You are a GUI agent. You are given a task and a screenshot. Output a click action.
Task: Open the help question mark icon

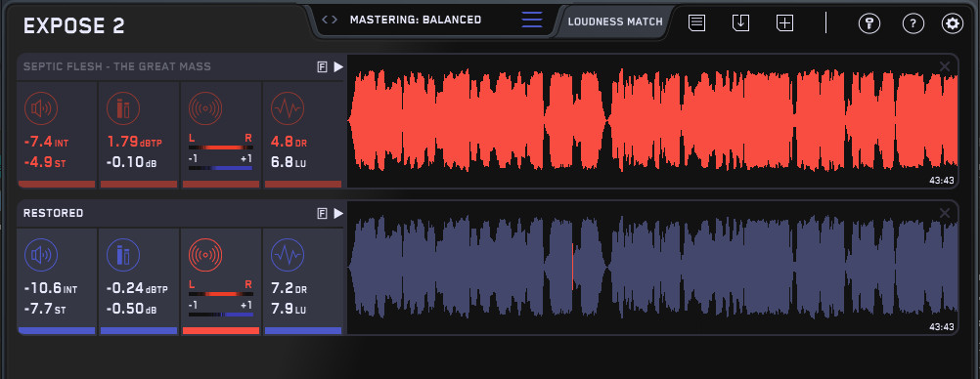[913, 23]
